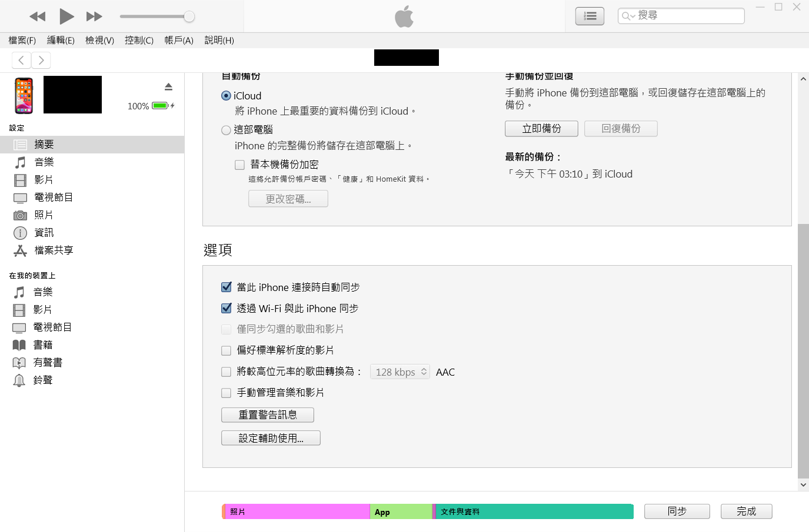Enable 將較高位元率的歌曲轉換為 checkbox
The image size is (809, 532).
[x=226, y=372]
